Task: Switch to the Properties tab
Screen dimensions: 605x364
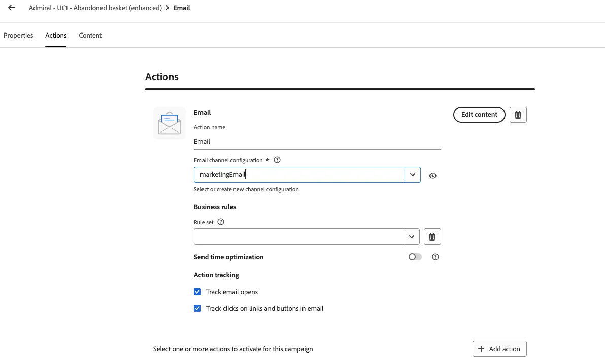Action: 18,35
